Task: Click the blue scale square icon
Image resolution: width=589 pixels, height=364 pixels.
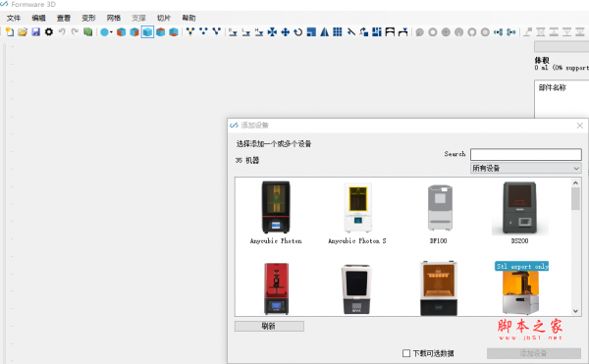Action: [311, 32]
